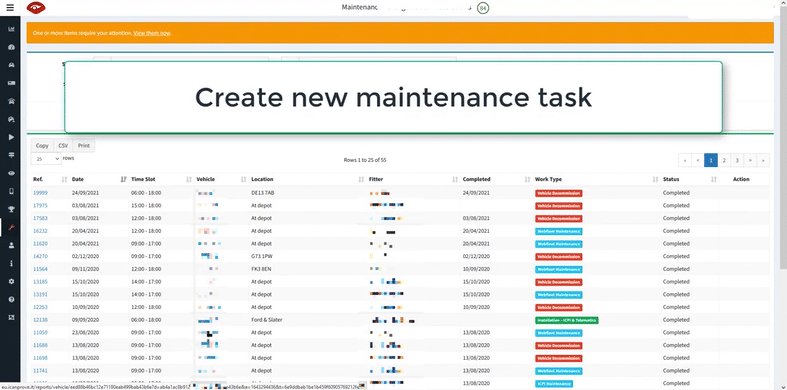Open maintenance reference 19999 link
The width and height of the screenshot is (787, 390).
[x=40, y=193]
